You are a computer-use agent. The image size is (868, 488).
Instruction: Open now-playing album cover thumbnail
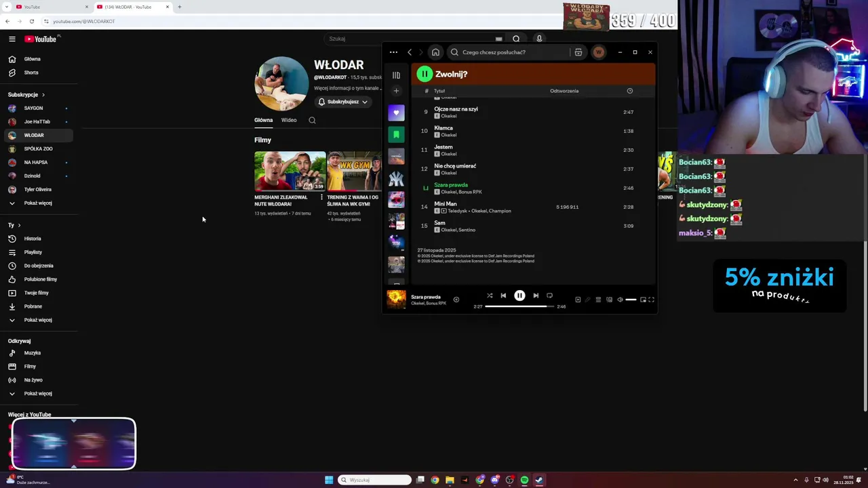click(396, 299)
